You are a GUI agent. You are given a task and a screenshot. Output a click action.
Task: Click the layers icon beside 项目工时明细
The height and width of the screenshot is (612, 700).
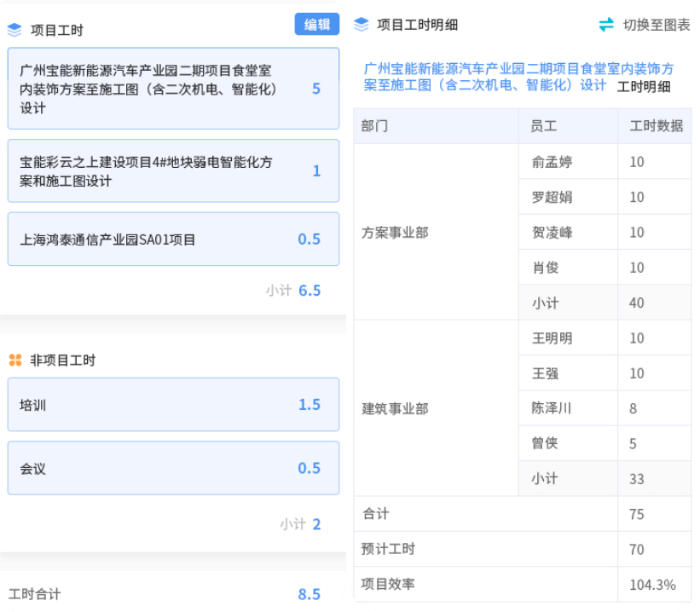[x=362, y=25]
